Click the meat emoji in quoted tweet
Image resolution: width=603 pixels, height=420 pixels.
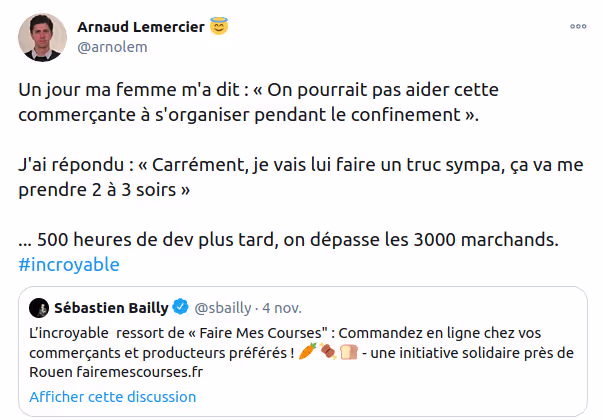(x=327, y=352)
